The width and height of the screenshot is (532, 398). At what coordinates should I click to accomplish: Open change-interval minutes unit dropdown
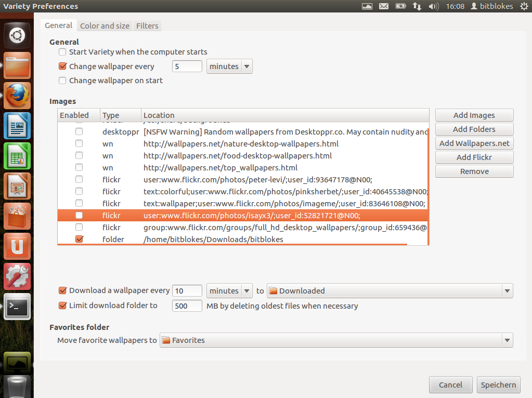coord(229,67)
